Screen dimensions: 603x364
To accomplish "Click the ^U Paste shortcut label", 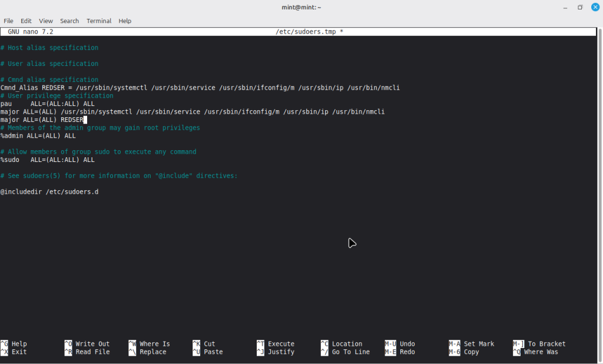I will tap(207, 352).
